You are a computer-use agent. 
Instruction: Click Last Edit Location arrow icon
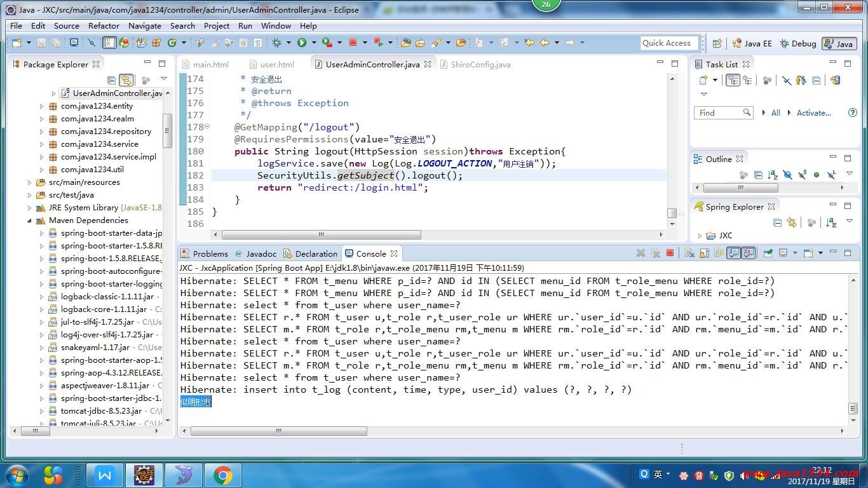(529, 43)
